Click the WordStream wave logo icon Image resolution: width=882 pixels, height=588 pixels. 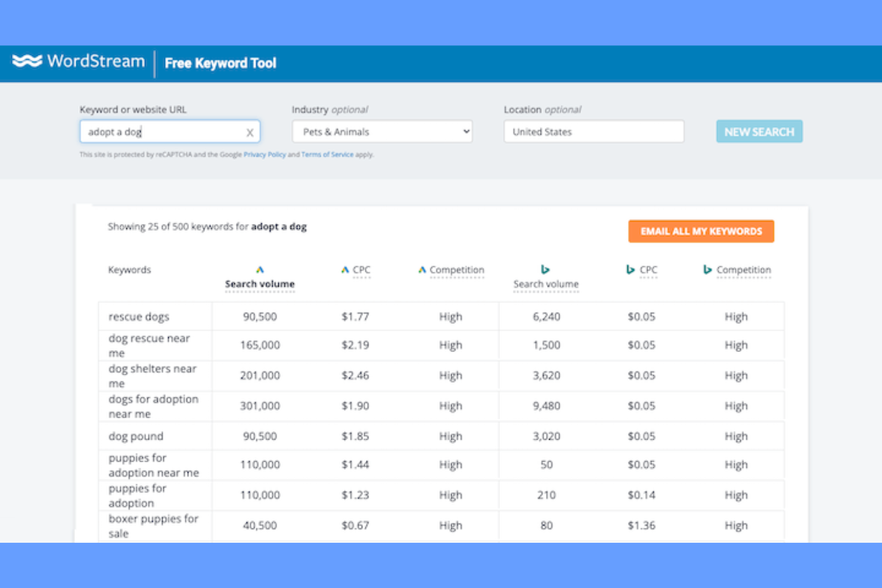click(x=27, y=61)
